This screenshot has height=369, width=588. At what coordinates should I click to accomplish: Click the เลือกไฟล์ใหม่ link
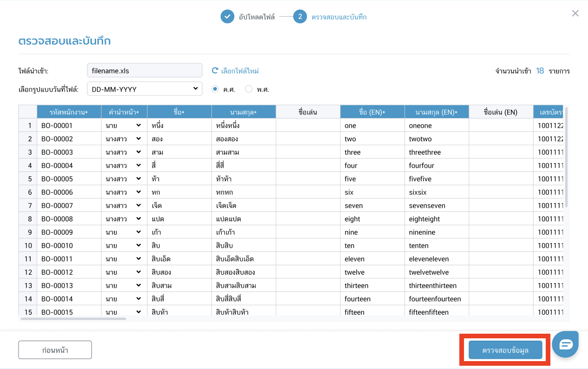click(240, 71)
